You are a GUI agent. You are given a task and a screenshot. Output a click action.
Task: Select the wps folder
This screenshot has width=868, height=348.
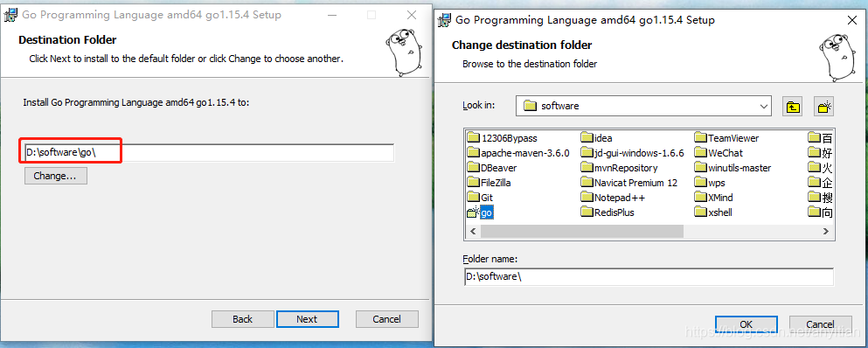[710, 183]
